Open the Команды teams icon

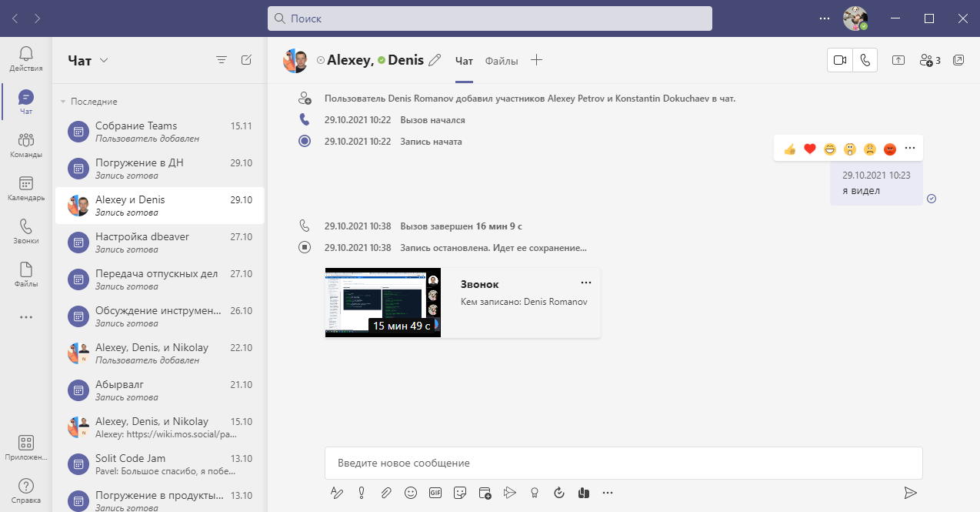(x=26, y=145)
